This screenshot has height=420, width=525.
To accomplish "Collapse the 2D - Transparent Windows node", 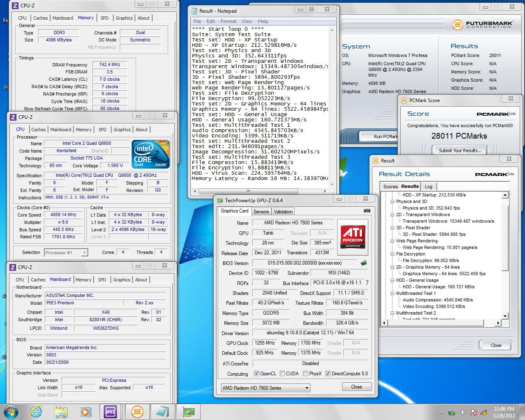I will coord(393,215).
